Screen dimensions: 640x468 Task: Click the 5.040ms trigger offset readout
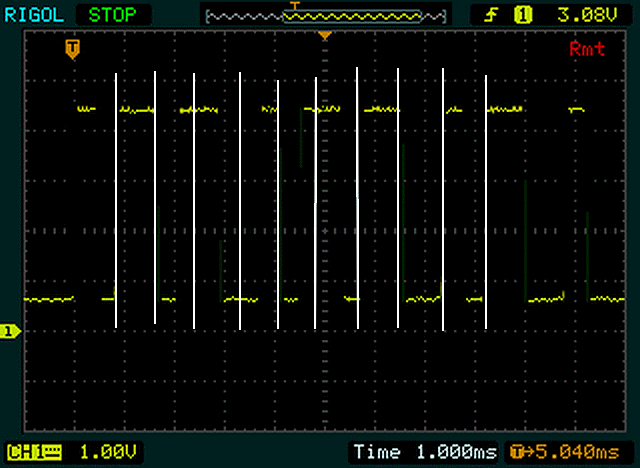(578, 452)
